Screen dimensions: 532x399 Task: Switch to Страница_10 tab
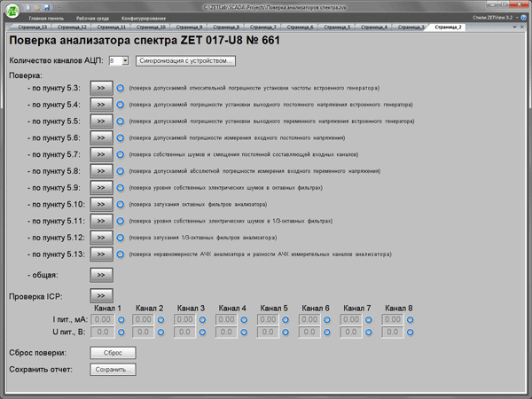[x=151, y=27]
